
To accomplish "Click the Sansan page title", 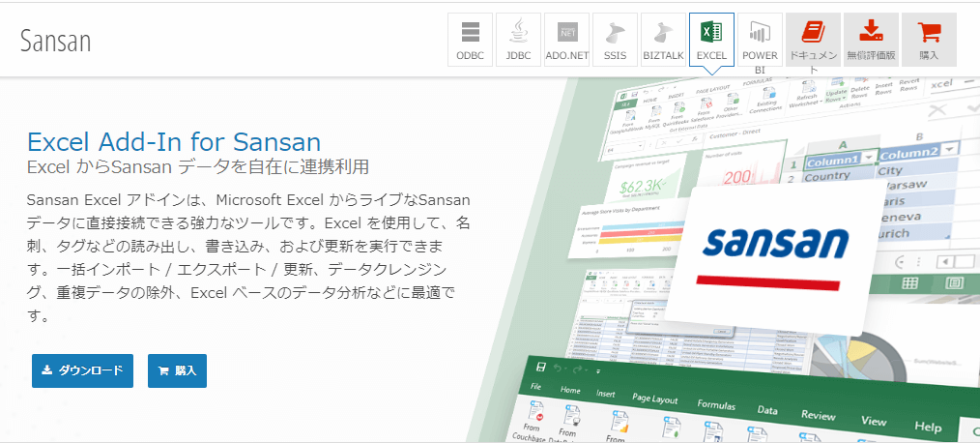I will 56,42.
